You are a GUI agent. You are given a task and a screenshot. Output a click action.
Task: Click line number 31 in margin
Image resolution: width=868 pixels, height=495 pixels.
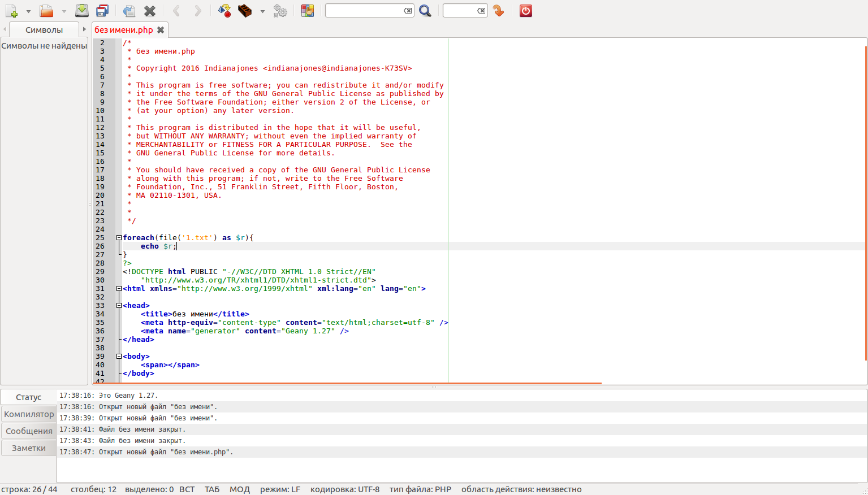pyautogui.click(x=100, y=289)
